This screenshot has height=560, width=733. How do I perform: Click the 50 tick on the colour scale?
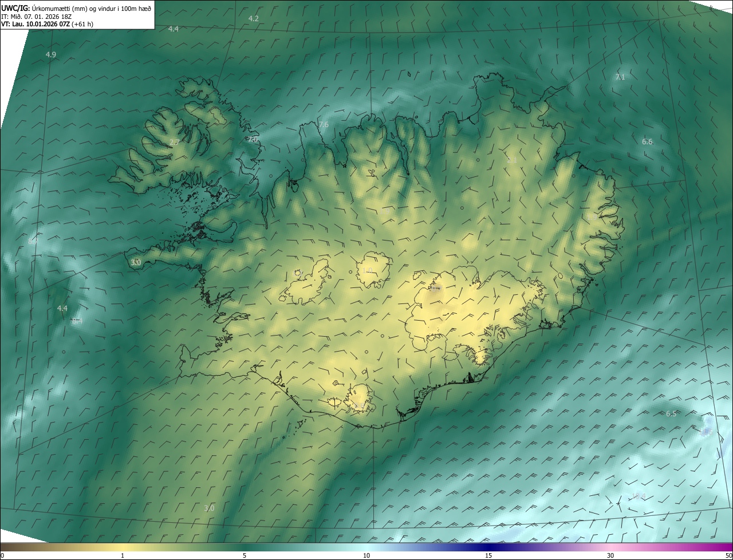click(x=728, y=555)
